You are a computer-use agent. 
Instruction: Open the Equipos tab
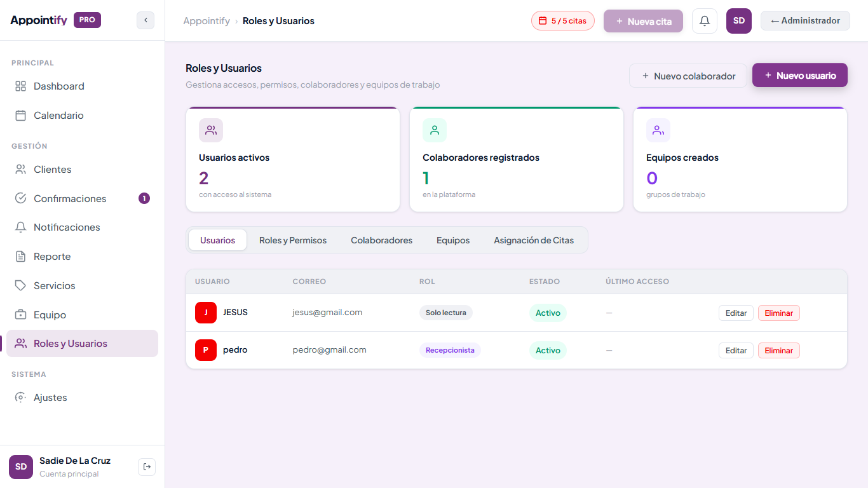tap(453, 240)
